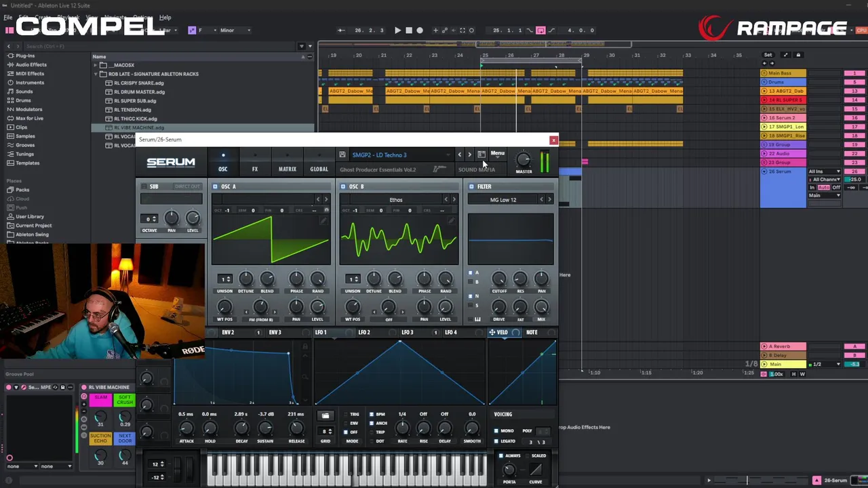Toggle OSC B on/off

tap(343, 186)
